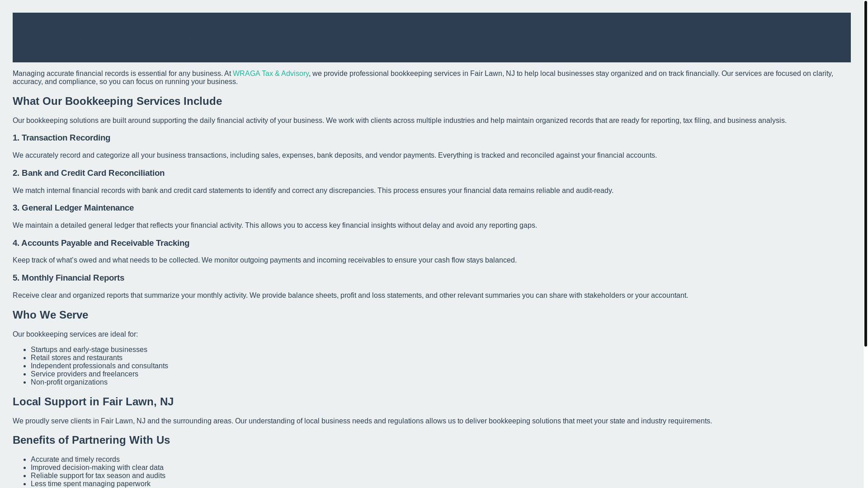Screen dimensions: 868x488
Task: Click the dark blue header banner
Action: click(x=431, y=38)
